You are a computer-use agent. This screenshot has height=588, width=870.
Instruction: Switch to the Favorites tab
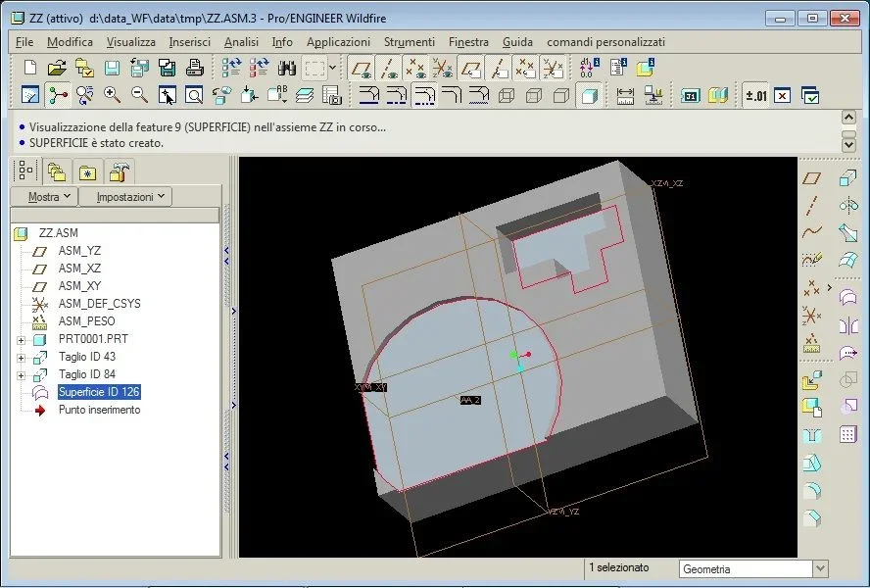87,171
